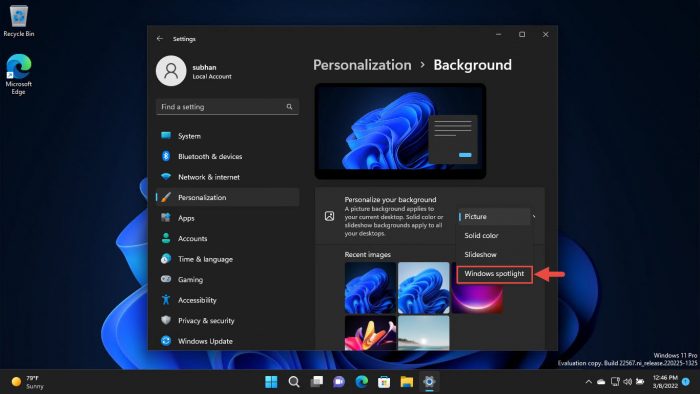Click the Personalization breadcrumb link

tap(362, 65)
